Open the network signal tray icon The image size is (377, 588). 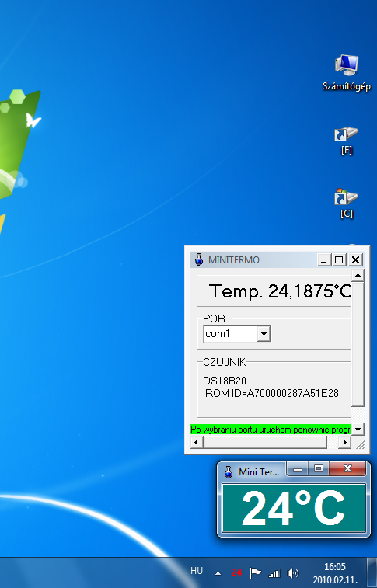[x=274, y=573]
